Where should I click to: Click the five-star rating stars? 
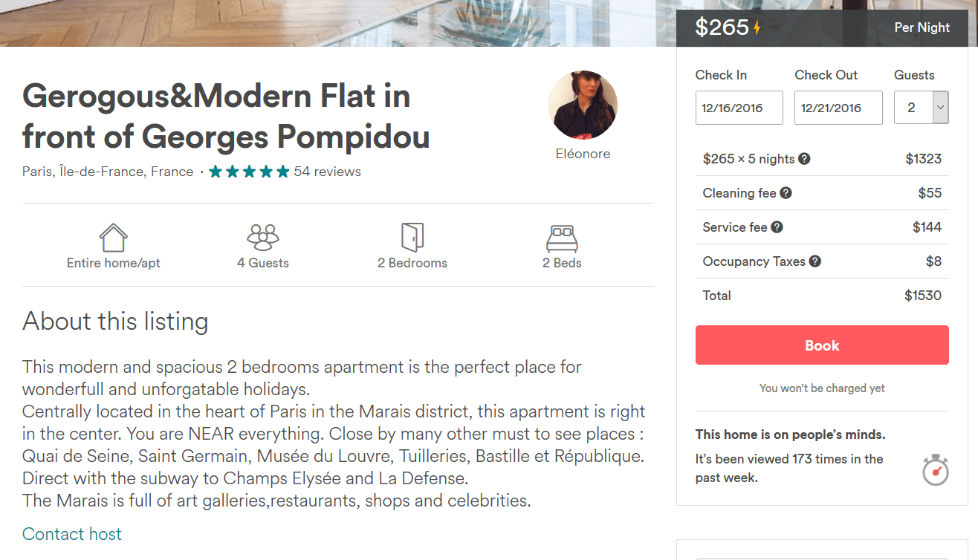point(249,172)
